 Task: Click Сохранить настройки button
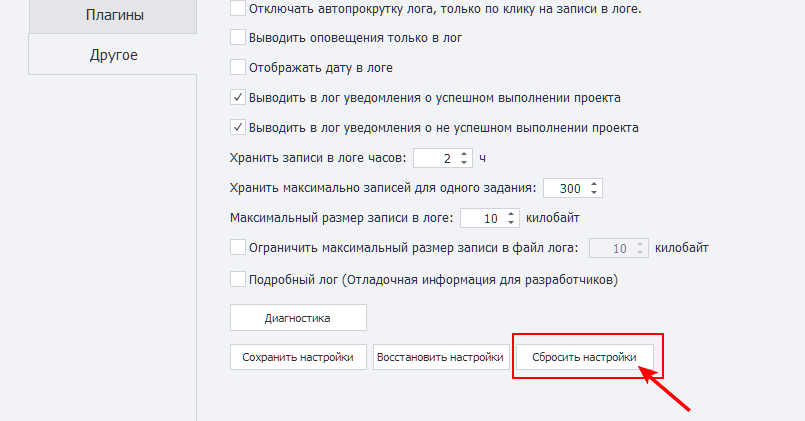[x=297, y=357]
